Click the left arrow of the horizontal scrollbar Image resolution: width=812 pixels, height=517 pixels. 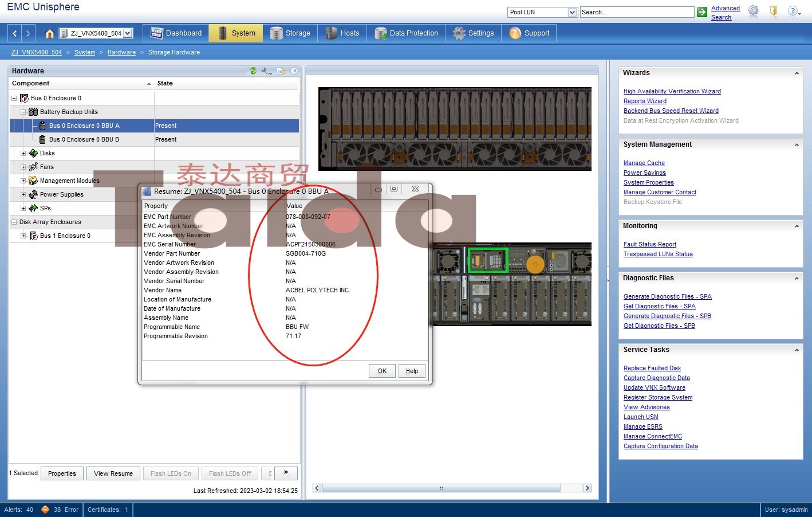[317, 488]
